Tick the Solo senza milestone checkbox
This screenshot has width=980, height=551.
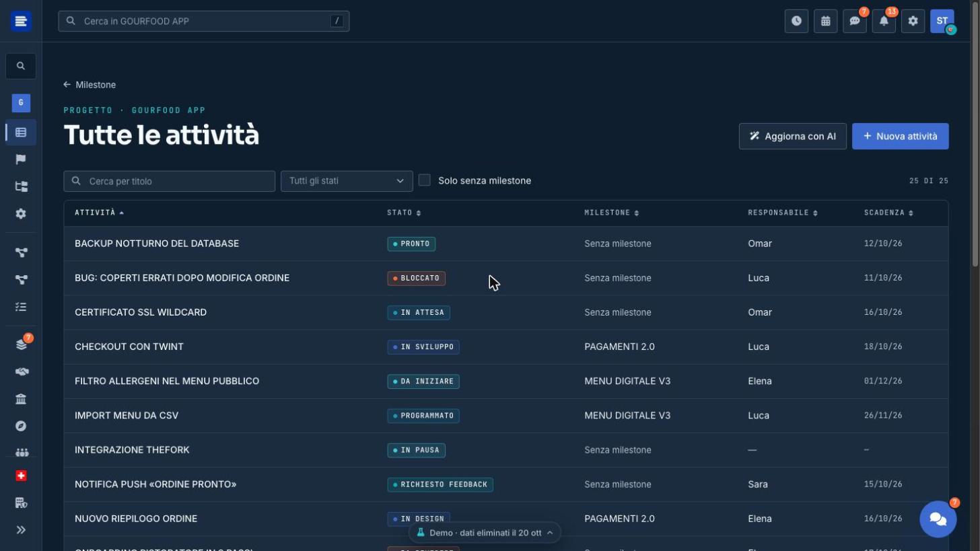424,180
